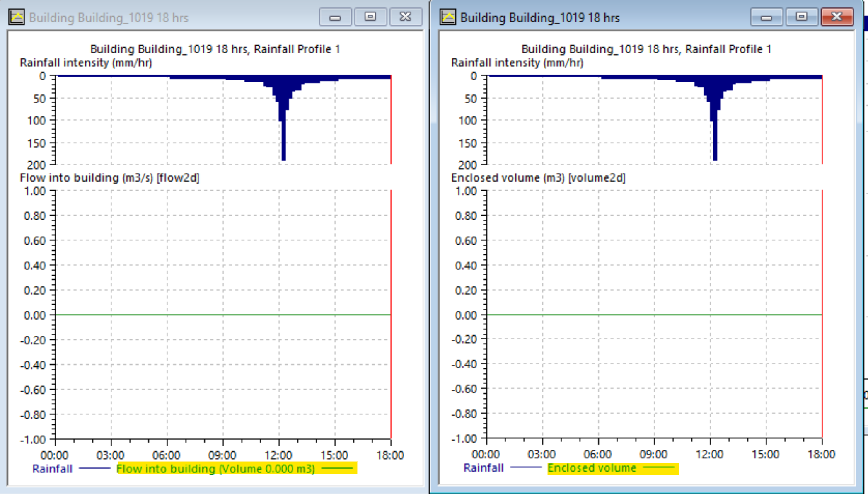Click the graph icon in left window title
The width and height of the screenshot is (868, 494).
point(17,17)
